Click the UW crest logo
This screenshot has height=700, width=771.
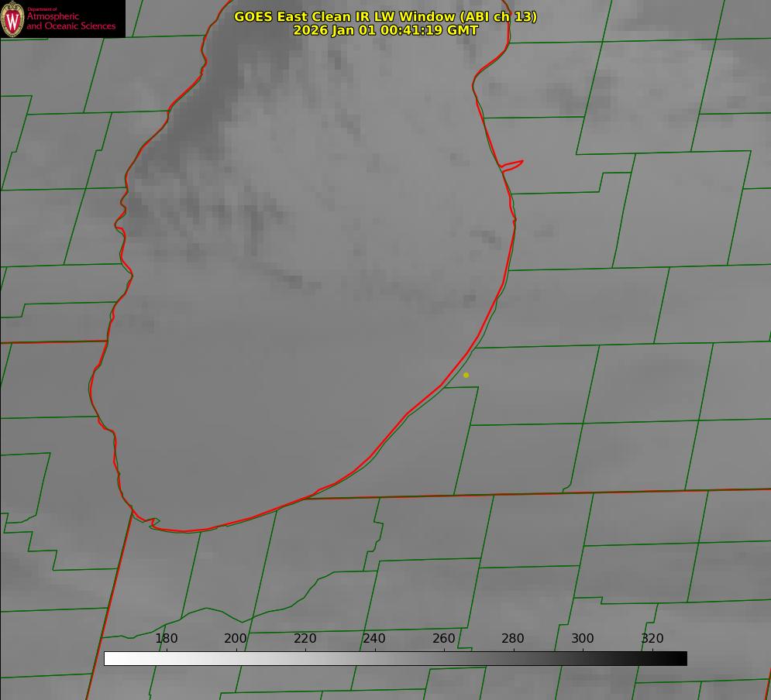pos(12,19)
